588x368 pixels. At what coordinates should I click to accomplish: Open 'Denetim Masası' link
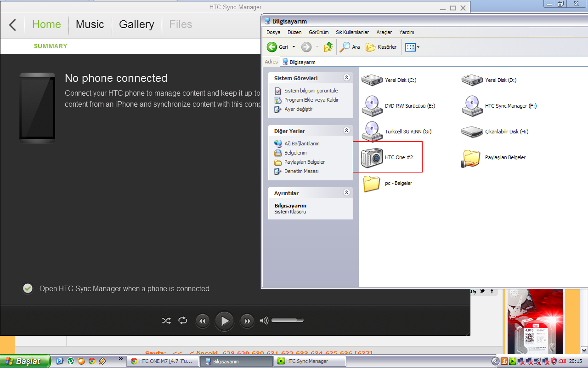(301, 171)
